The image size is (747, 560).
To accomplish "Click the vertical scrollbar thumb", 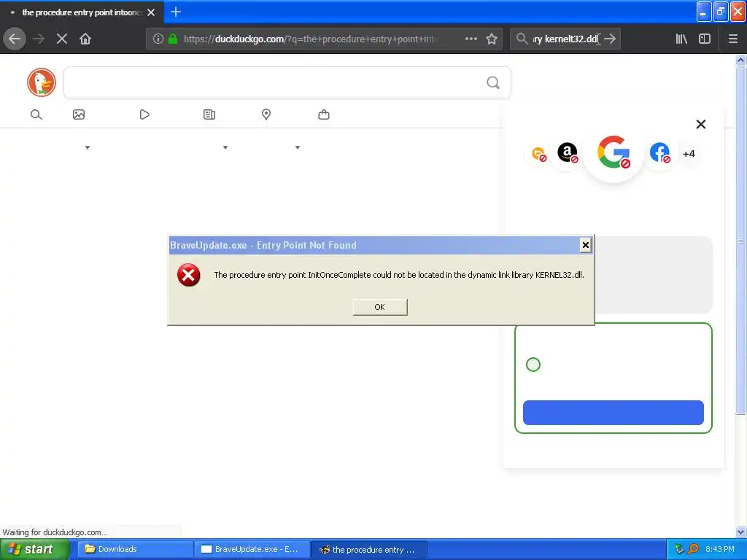I will tap(740, 241).
